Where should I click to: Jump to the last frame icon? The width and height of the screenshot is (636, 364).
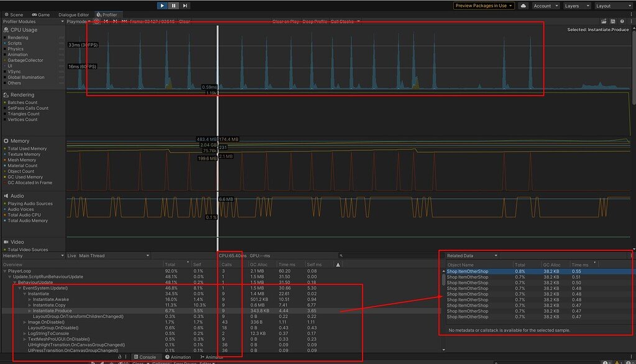[x=123, y=20]
